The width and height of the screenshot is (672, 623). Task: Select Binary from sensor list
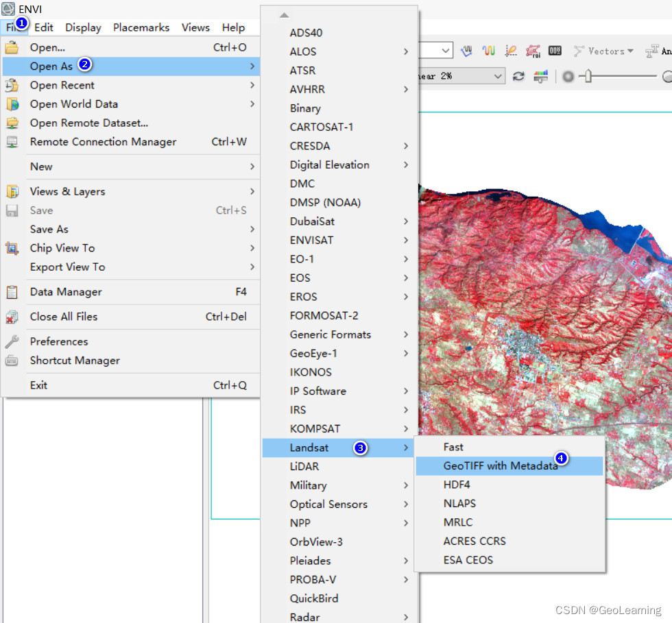339,108
